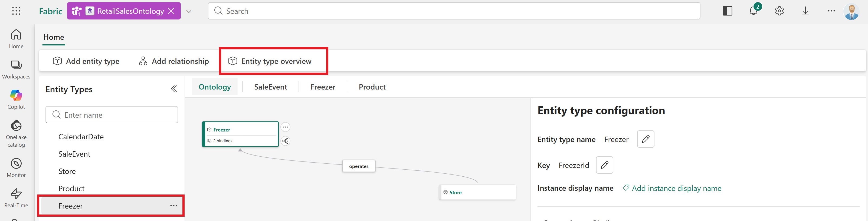Select the Store node on the canvas

click(477, 192)
